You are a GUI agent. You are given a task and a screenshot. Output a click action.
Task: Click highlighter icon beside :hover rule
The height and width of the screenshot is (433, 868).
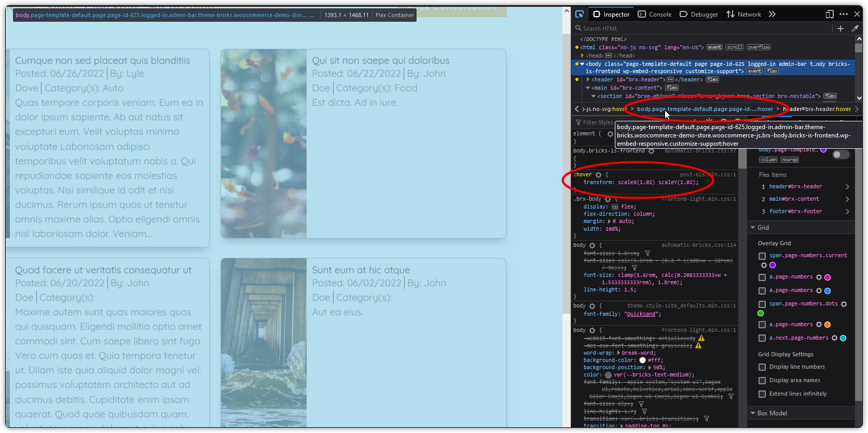click(598, 175)
